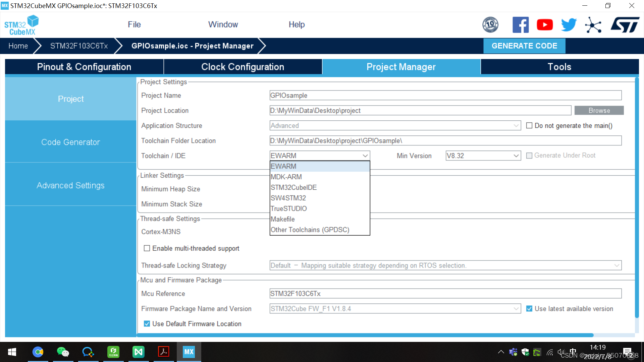Open the File menu
The image size is (644, 362).
point(134,24)
